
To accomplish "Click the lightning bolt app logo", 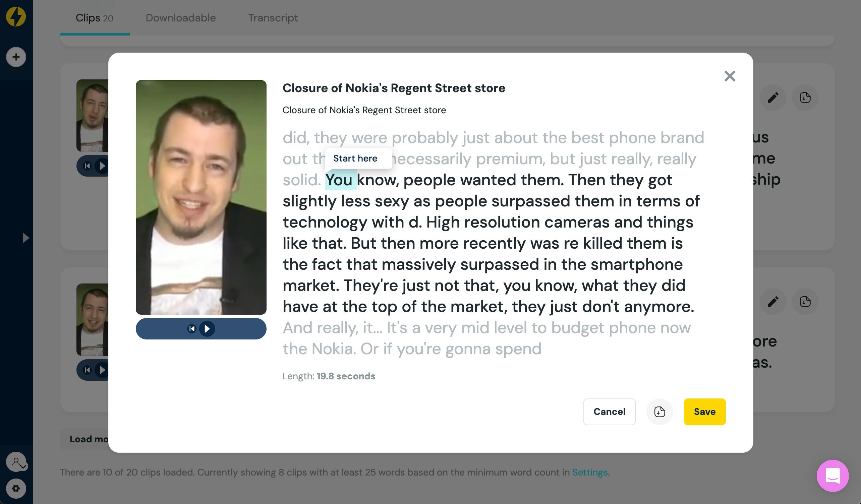I will point(16,16).
